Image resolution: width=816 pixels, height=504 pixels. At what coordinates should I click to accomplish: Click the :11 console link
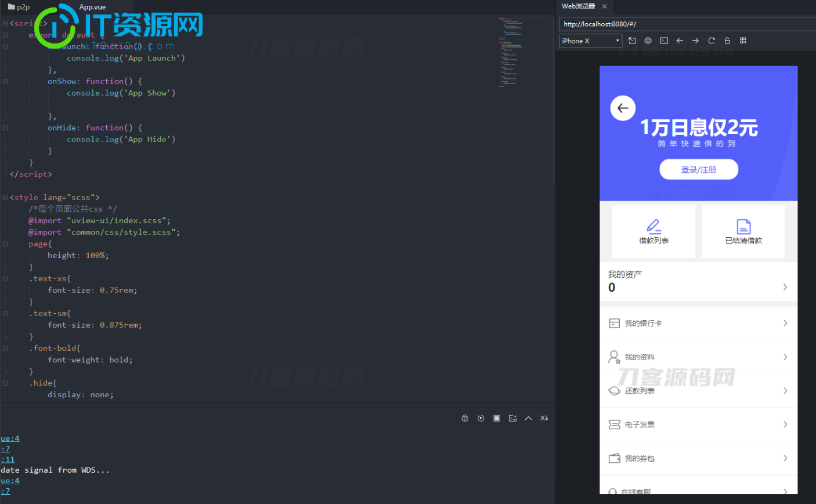(8, 459)
